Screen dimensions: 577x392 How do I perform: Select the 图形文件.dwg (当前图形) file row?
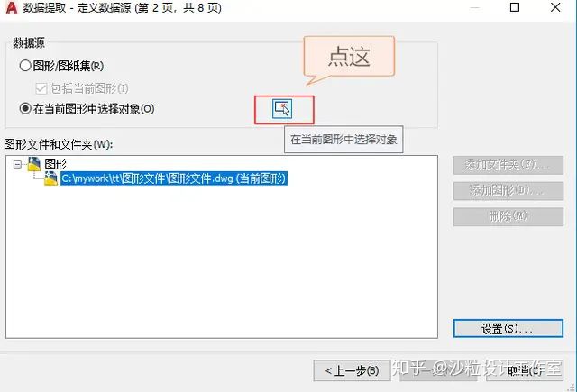coord(174,178)
